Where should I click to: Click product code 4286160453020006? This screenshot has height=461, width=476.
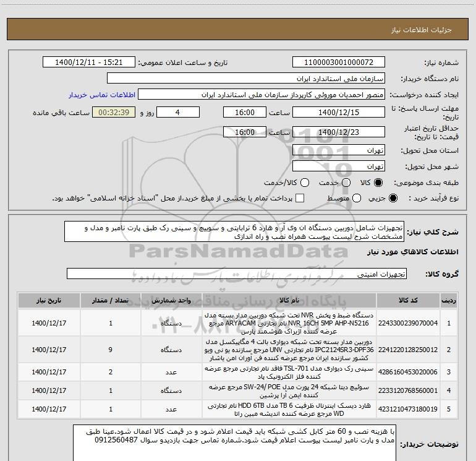coord(408,372)
